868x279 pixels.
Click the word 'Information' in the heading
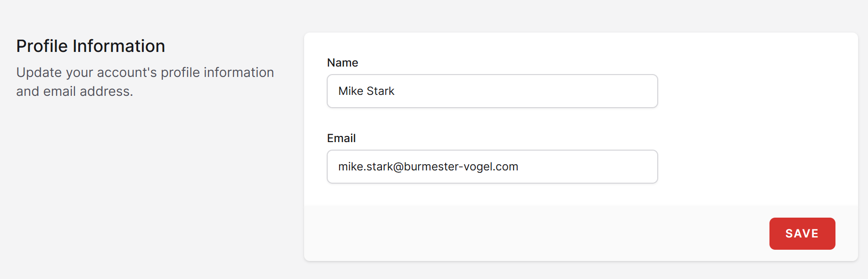click(118, 46)
